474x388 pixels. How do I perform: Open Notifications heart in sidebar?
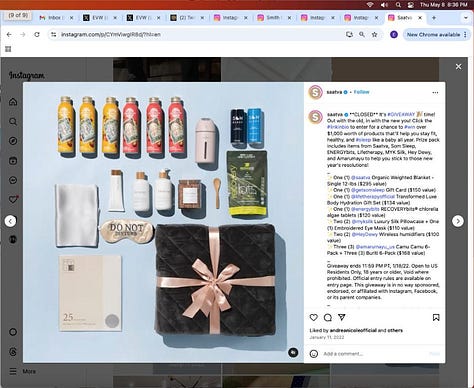[x=13, y=199]
